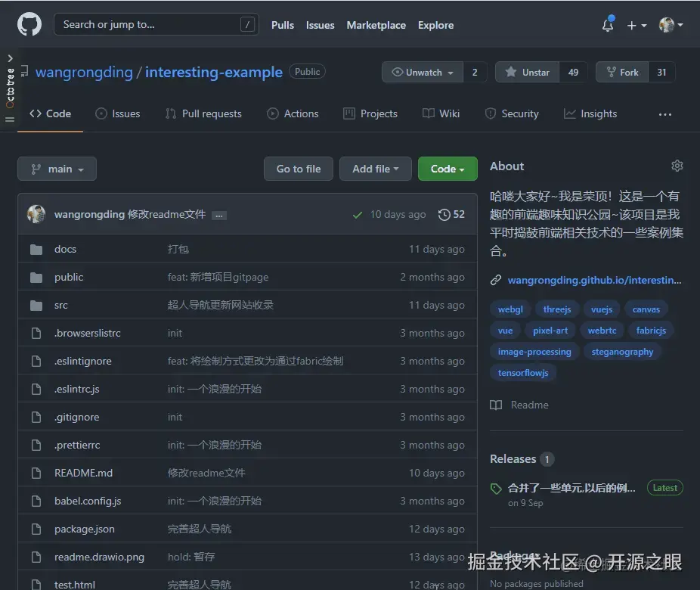Switch to the Projects tab

370,114
